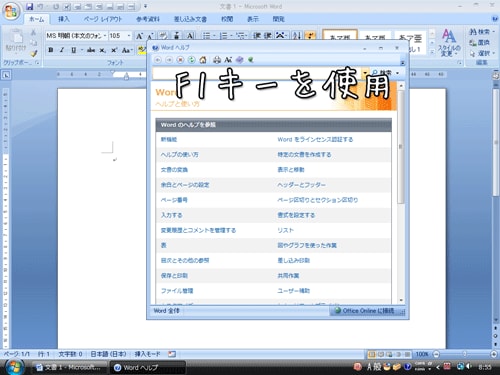The width and height of the screenshot is (500, 375).
Task: Save document via Quick Access Toolbar
Action: [x=29, y=6]
